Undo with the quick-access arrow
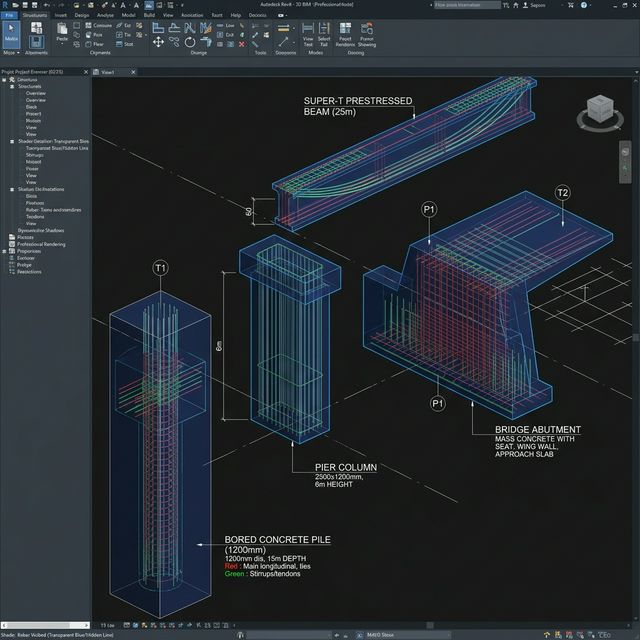The height and width of the screenshot is (640, 640). point(46,5)
